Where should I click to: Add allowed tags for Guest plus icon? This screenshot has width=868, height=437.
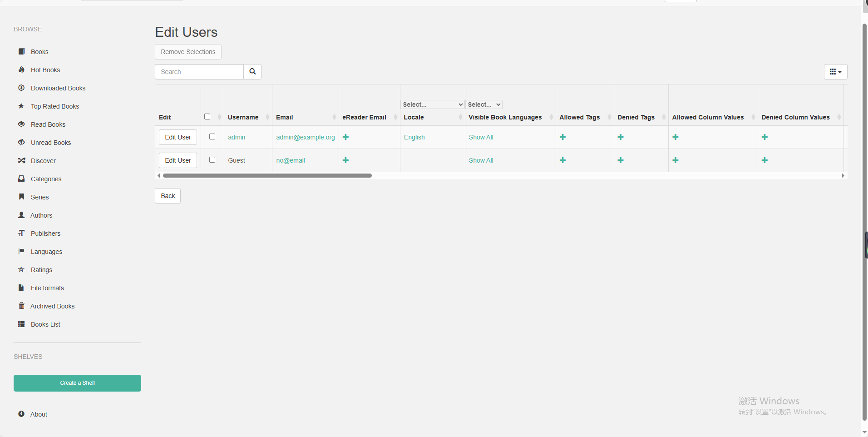click(x=563, y=160)
